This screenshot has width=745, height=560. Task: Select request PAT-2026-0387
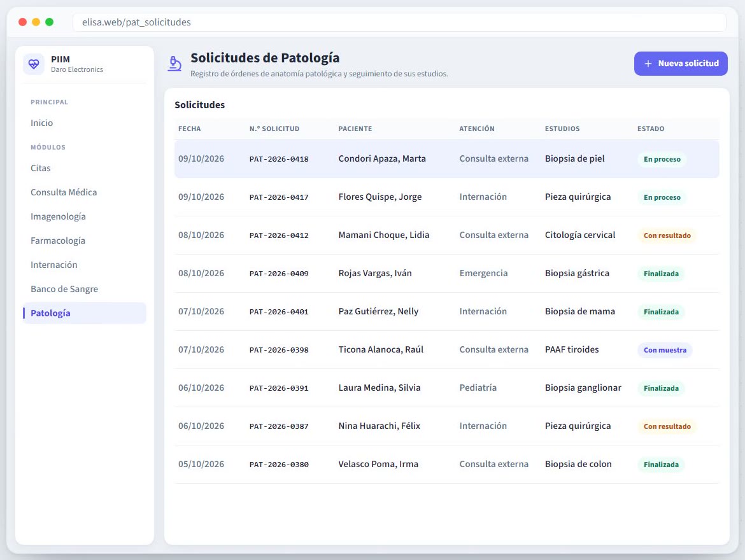[x=279, y=426]
